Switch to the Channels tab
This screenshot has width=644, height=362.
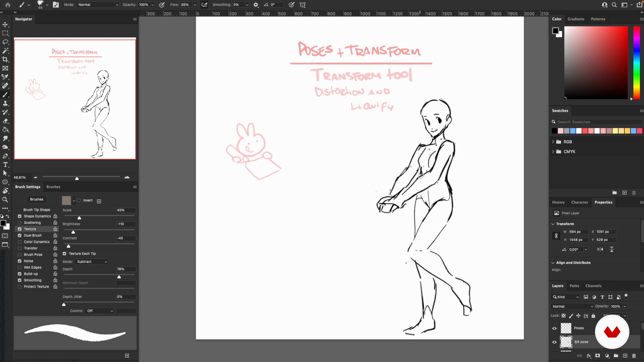point(593,286)
